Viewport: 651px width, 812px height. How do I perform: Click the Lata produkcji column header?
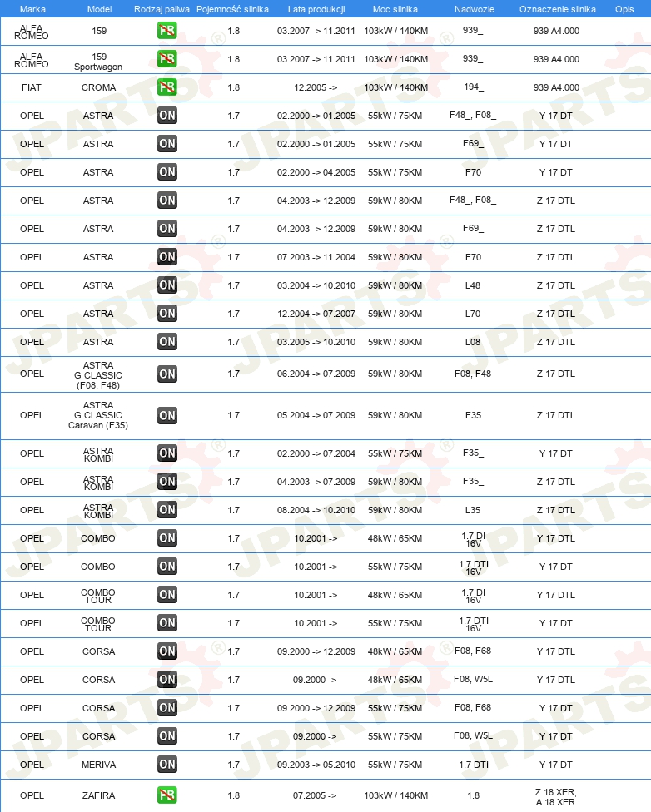coord(316,9)
